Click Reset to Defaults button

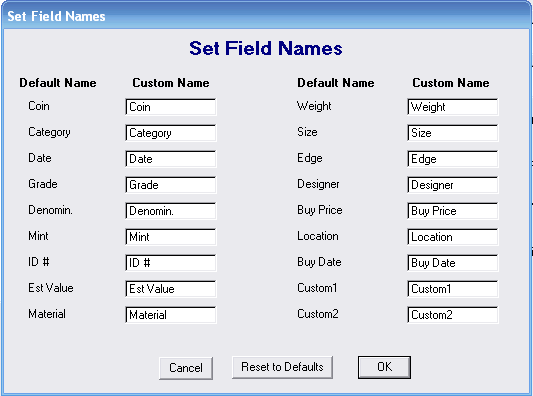[x=282, y=367]
